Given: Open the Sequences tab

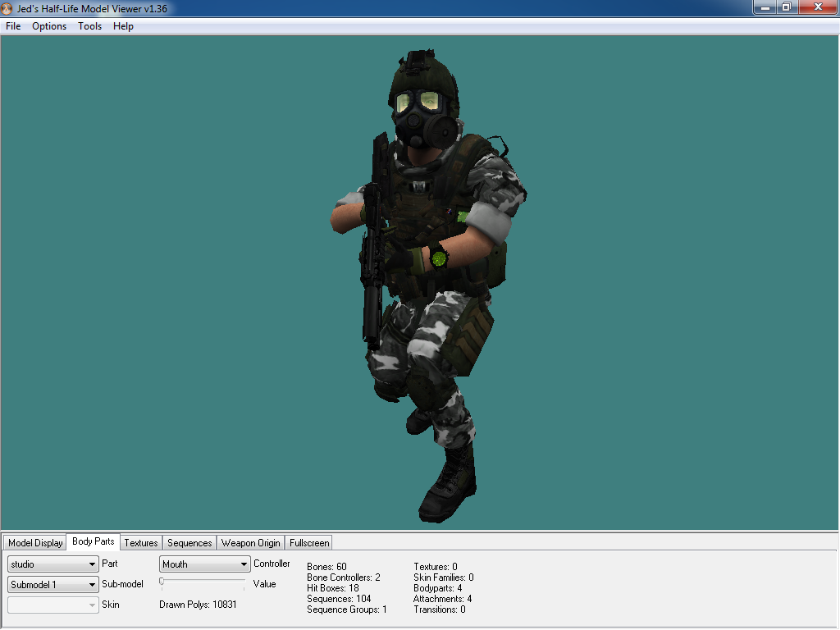Looking at the screenshot, I should [189, 543].
